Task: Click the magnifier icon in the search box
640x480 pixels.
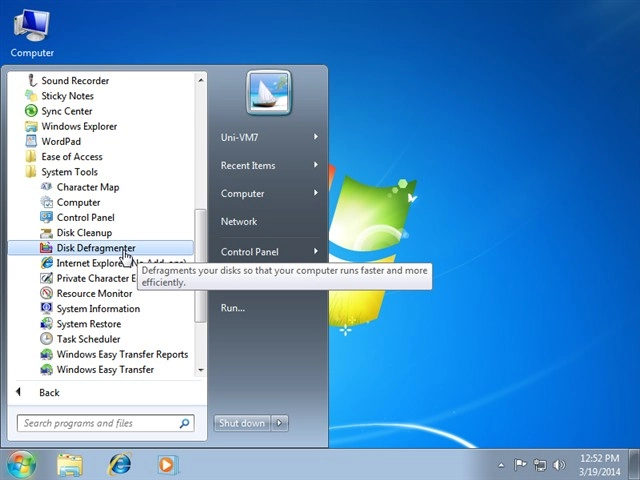Action: coord(184,423)
